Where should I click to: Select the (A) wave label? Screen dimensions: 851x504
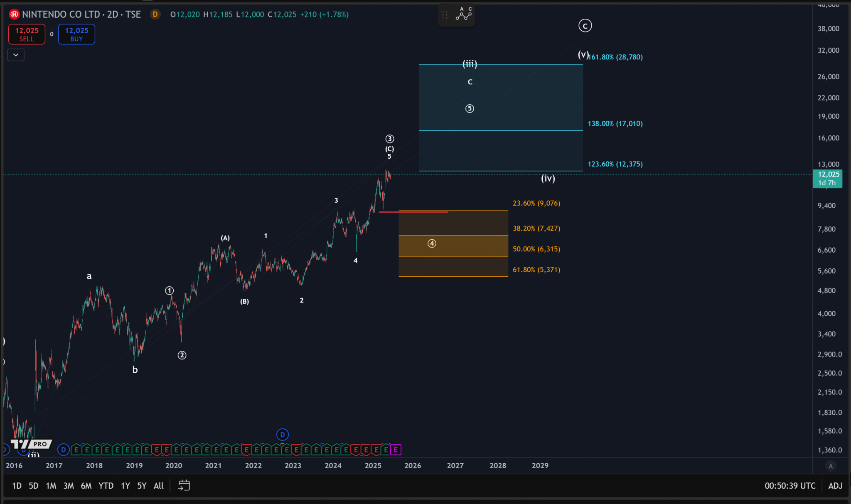click(x=225, y=238)
